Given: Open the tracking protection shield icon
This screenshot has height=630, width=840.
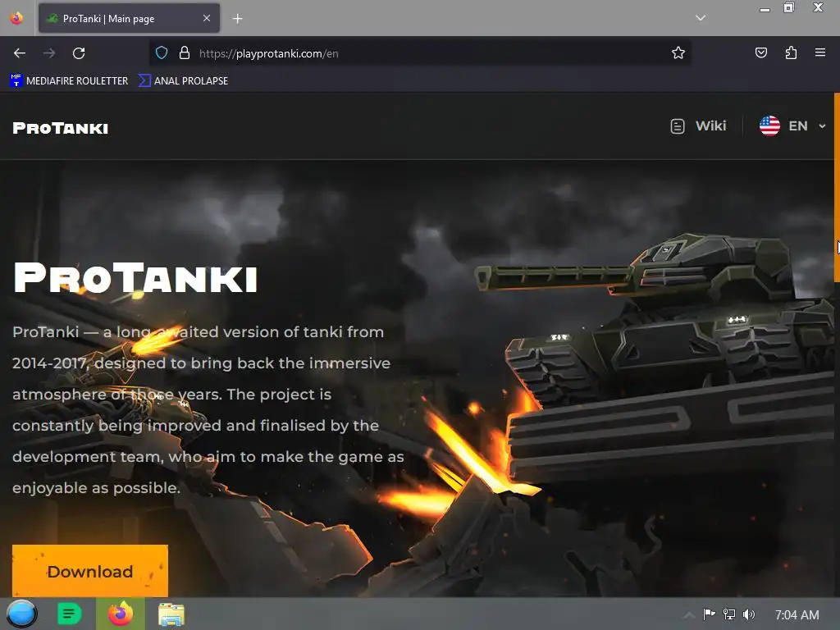Looking at the screenshot, I should [x=162, y=53].
